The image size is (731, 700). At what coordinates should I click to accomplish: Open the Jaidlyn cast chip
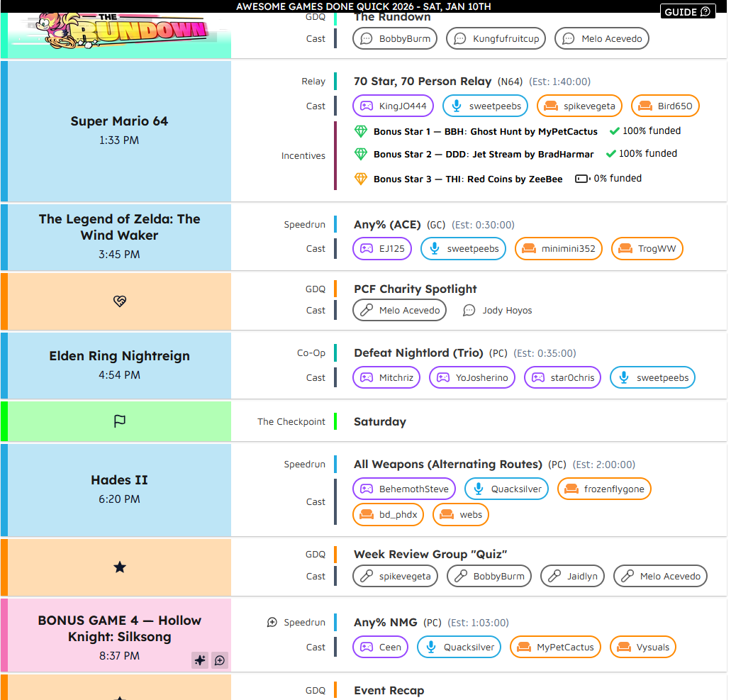[x=572, y=576]
